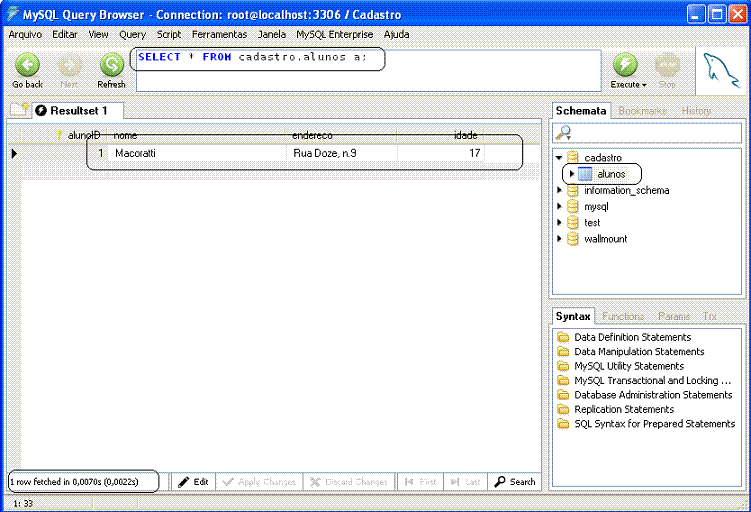Open the View menu
Viewport: 751px width, 512px height.
point(98,34)
